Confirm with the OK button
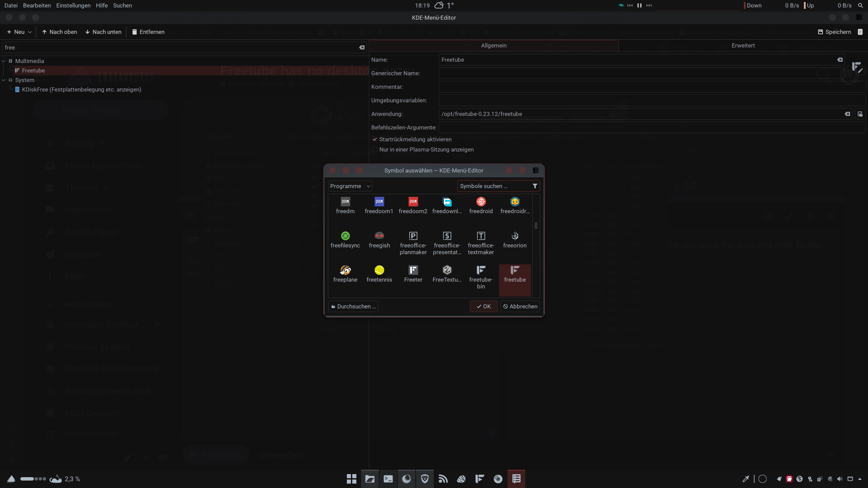 484,306
